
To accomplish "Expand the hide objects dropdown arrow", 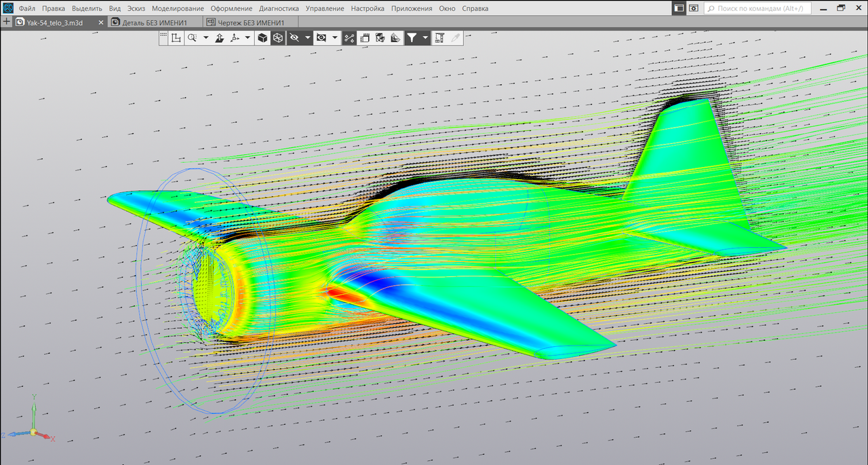I will (307, 38).
